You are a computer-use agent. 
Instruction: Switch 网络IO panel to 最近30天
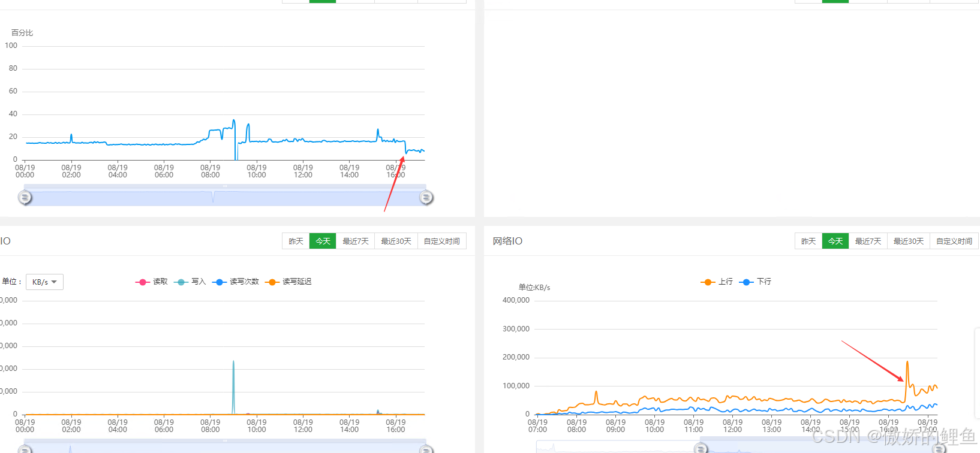coord(909,241)
